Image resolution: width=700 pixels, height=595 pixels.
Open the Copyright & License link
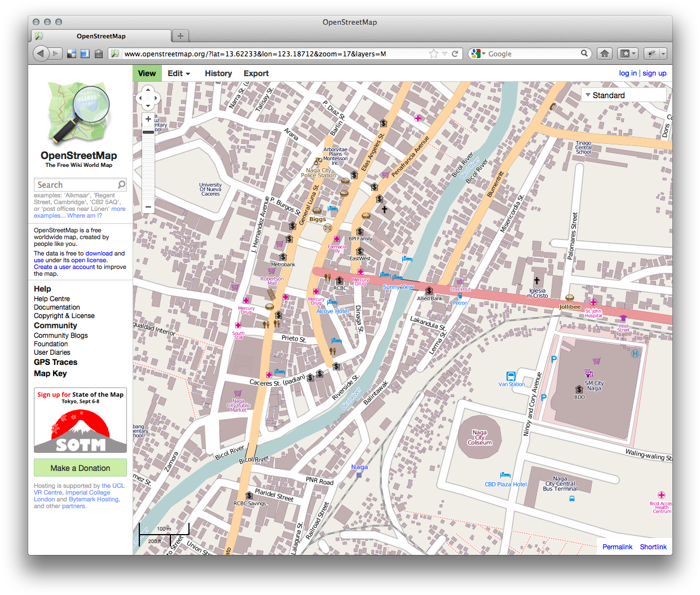[64, 316]
